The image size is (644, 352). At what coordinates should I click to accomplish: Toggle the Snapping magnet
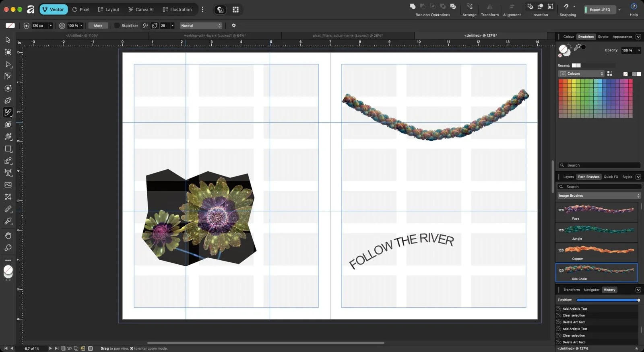point(566,6)
